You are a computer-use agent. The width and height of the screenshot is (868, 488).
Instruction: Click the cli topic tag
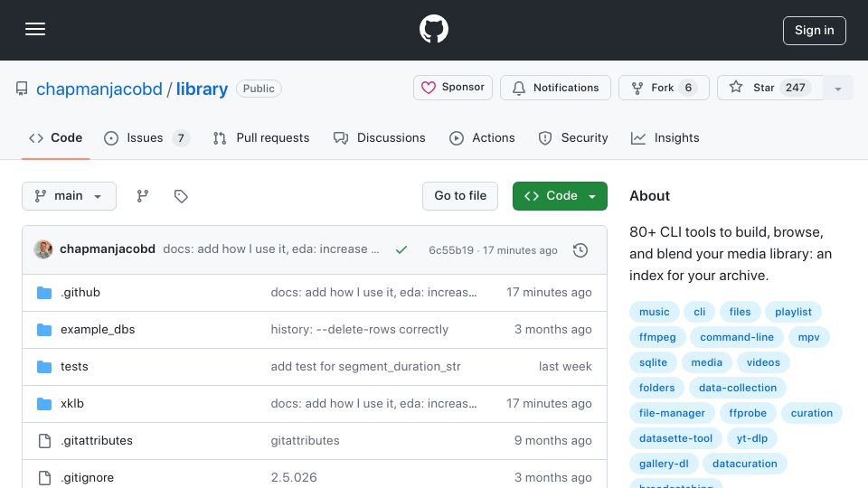tap(700, 312)
